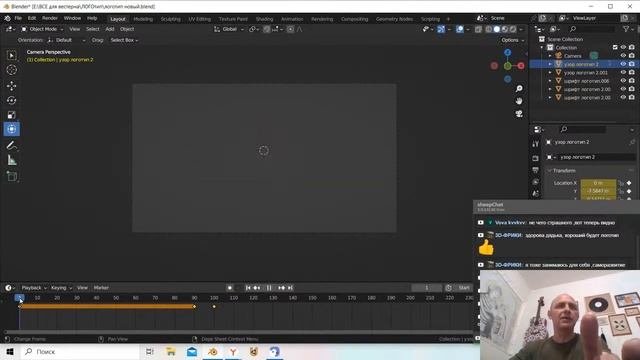
Task: Pause the animation playback
Action: 269,288
